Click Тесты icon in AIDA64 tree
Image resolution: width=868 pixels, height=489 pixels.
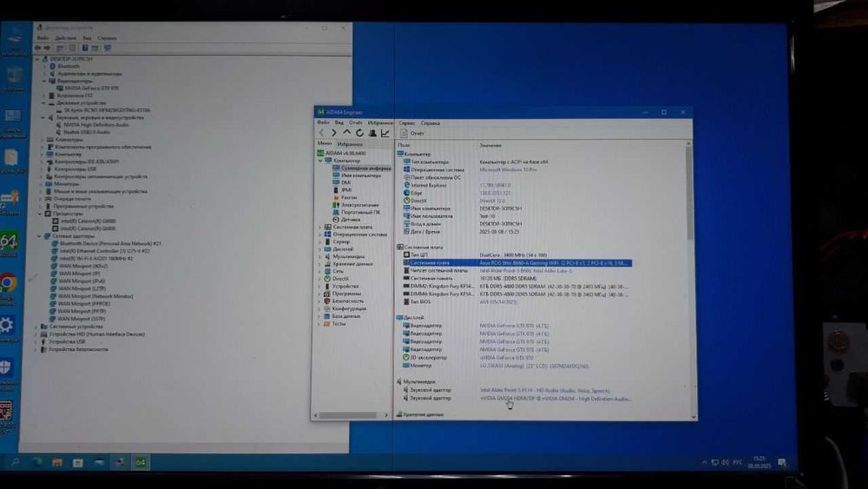click(328, 323)
